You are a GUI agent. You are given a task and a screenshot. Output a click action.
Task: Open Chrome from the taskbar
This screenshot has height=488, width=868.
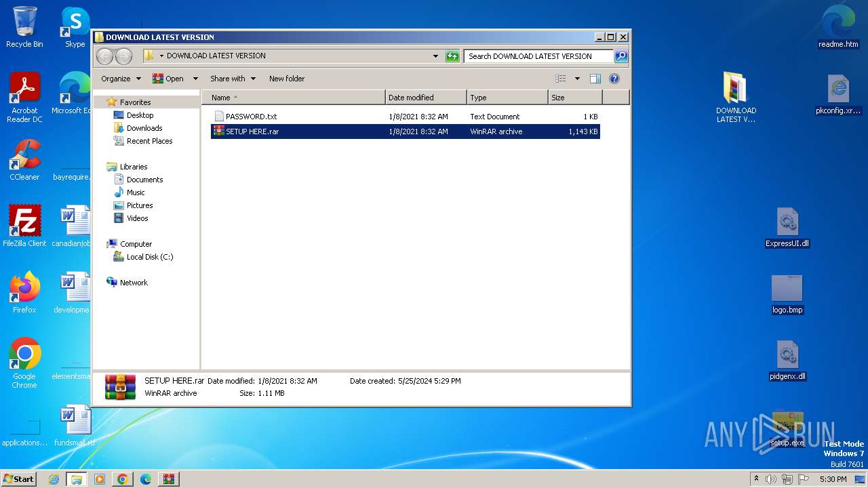122,479
